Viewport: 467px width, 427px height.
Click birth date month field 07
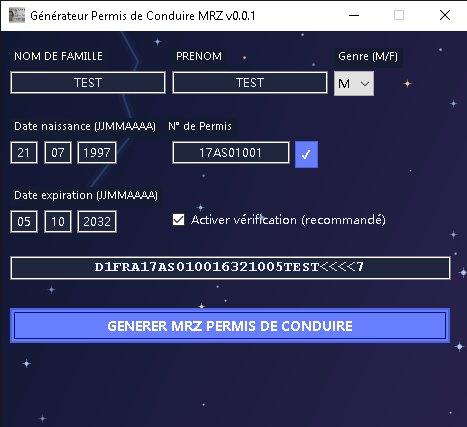click(x=58, y=153)
